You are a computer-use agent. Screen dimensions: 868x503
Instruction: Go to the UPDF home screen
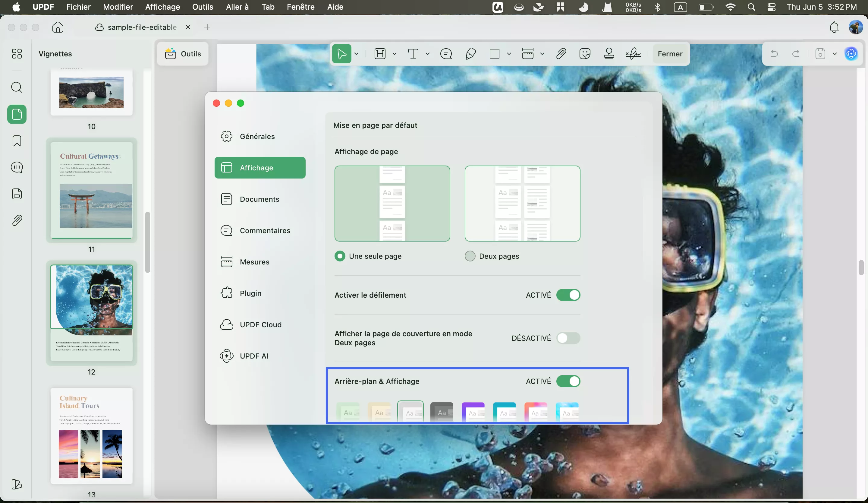[x=58, y=27]
